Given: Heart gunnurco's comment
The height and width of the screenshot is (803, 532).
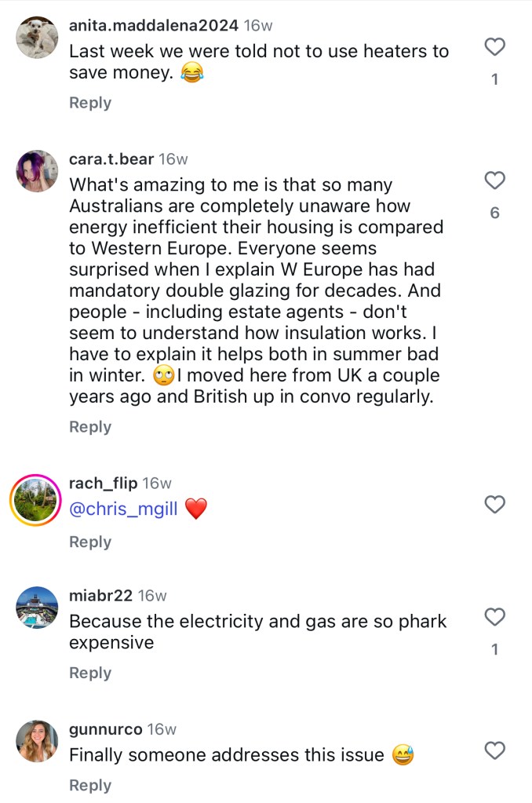Looking at the screenshot, I should [x=494, y=751].
